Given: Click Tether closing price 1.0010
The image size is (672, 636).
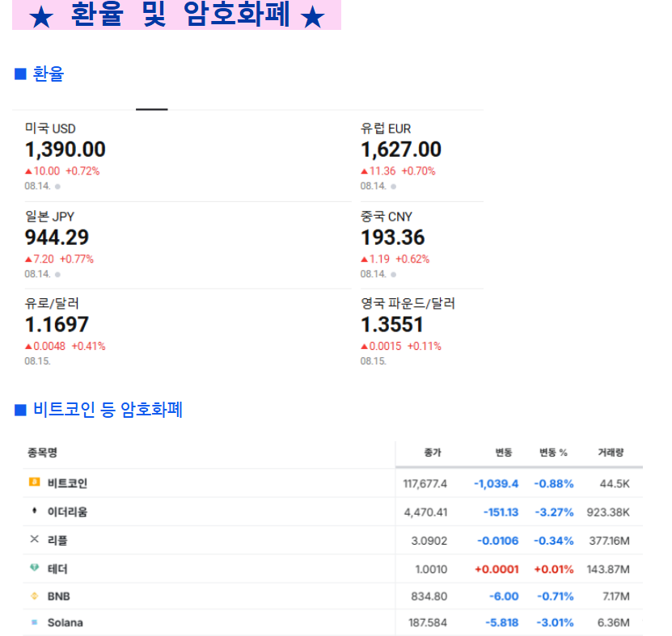Looking at the screenshot, I should click(x=431, y=569).
